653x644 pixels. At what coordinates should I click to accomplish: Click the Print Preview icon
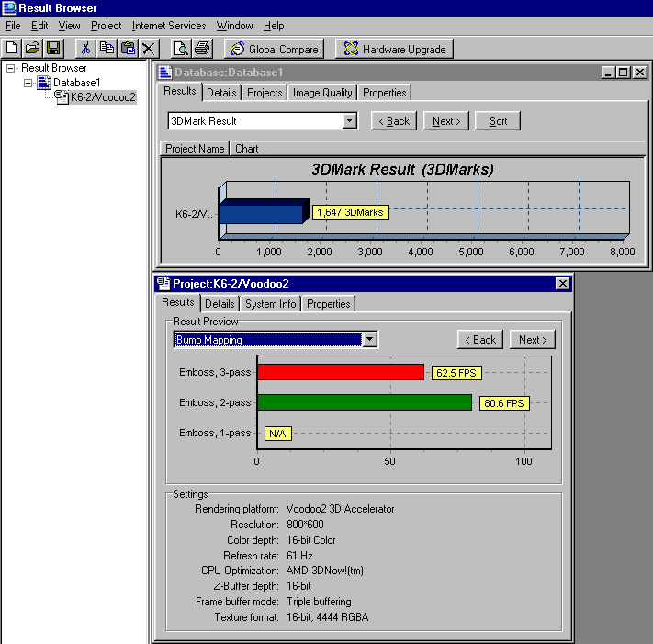tap(181, 49)
